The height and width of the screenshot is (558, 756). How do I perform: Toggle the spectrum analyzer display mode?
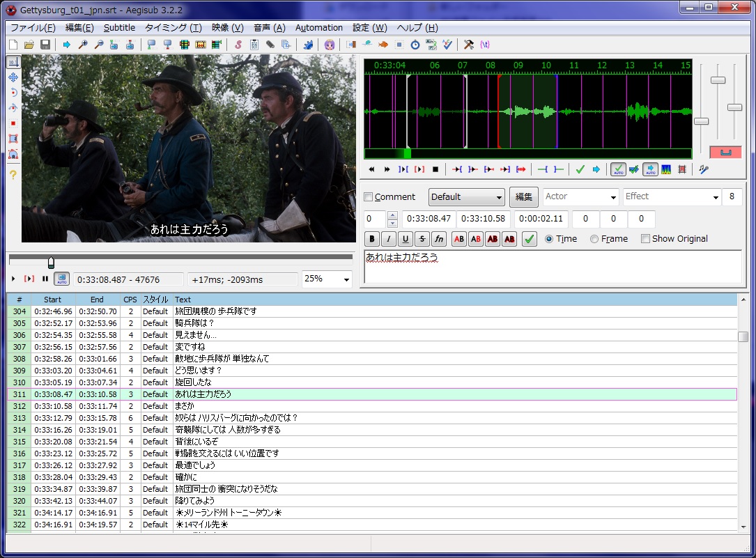(x=665, y=169)
